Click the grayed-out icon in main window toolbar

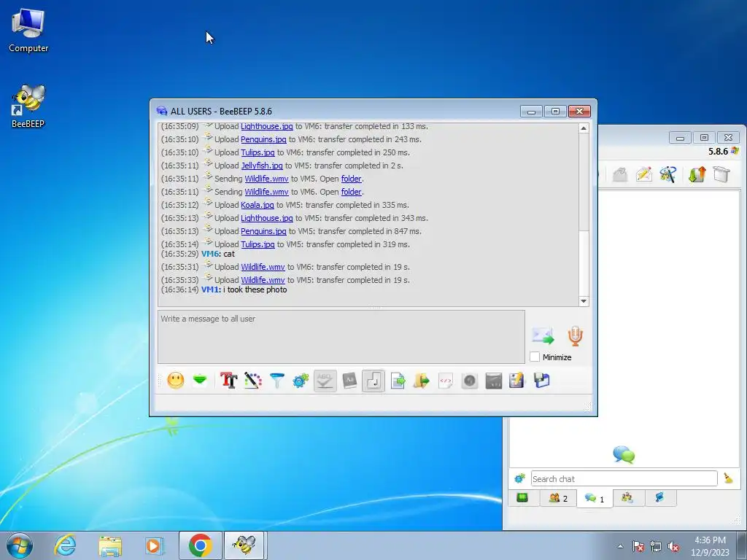coord(620,174)
